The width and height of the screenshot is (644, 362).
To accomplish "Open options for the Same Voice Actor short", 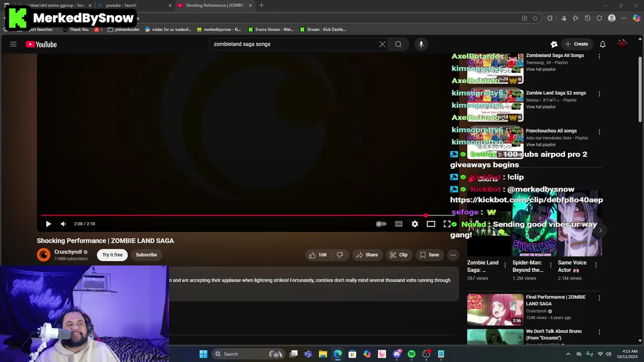I will (596, 265).
